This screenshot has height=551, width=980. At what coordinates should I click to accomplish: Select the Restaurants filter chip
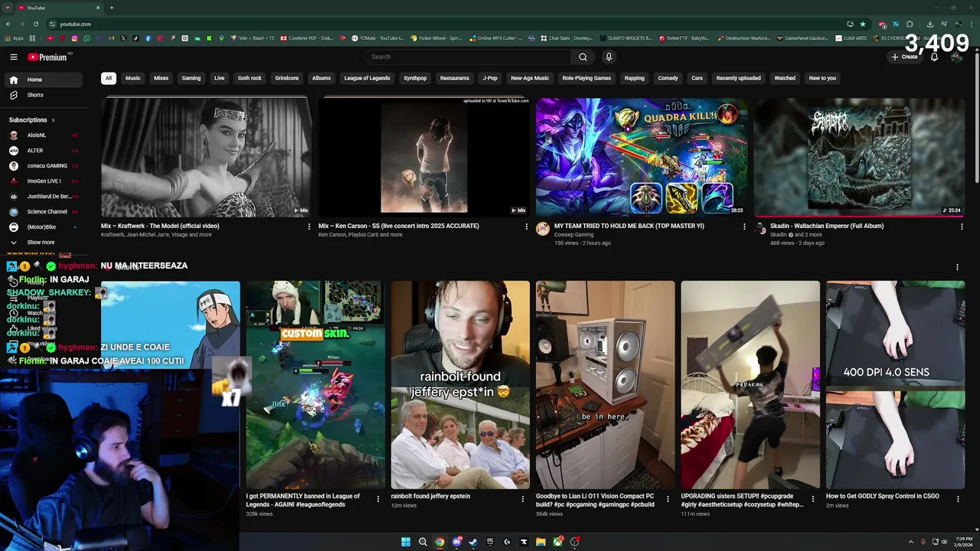pos(454,78)
